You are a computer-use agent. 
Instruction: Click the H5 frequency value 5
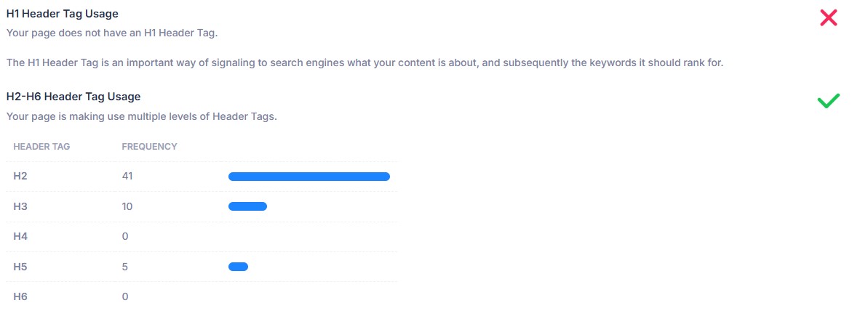click(125, 267)
